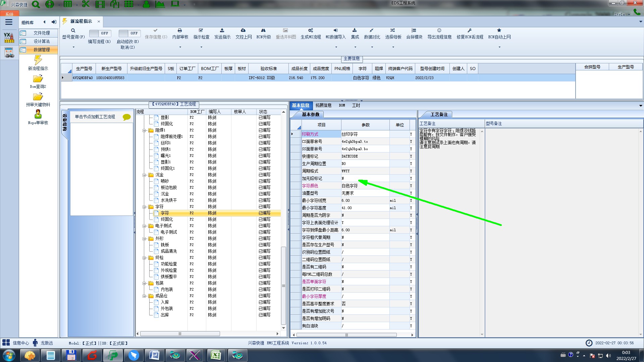
Task: Switch to the 拓展信息 tab
Action: (x=323, y=105)
